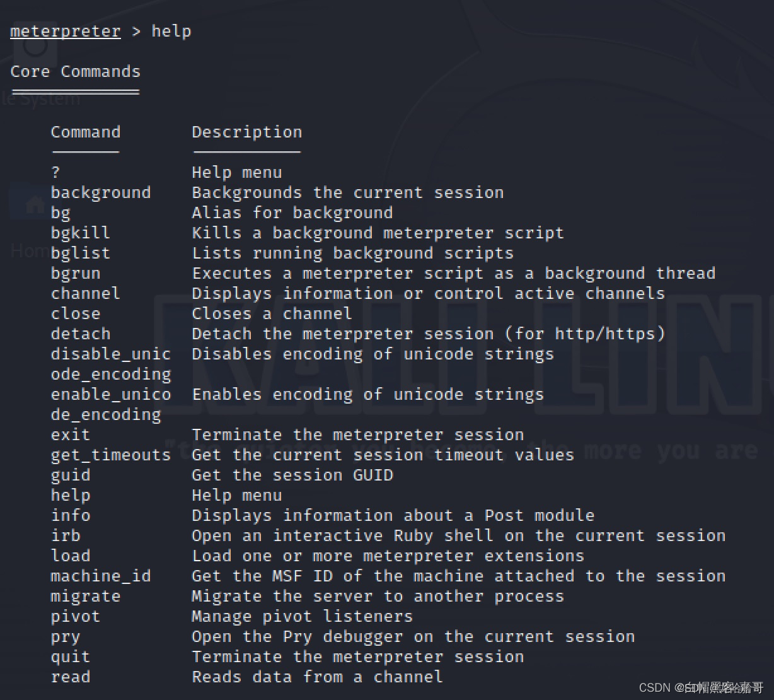Click the 'migrate' command name
Screen dimensions: 774x700
point(85,596)
